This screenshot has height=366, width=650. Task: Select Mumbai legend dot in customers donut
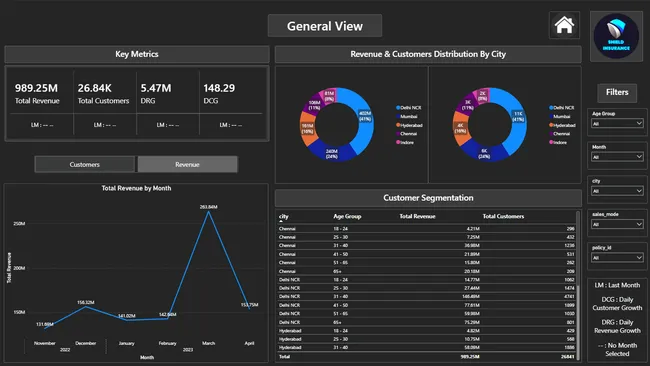click(551, 116)
